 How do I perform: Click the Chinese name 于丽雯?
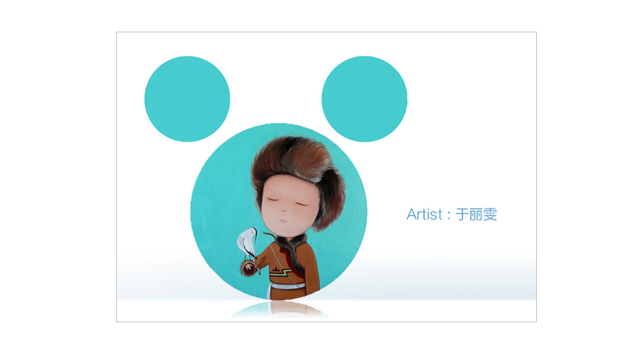[476, 215]
